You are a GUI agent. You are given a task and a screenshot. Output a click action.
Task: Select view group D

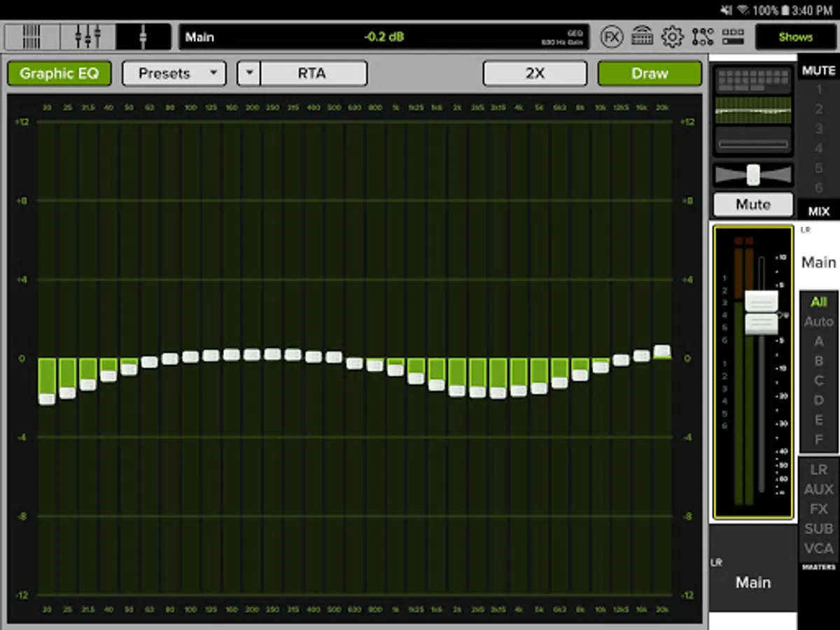818,400
